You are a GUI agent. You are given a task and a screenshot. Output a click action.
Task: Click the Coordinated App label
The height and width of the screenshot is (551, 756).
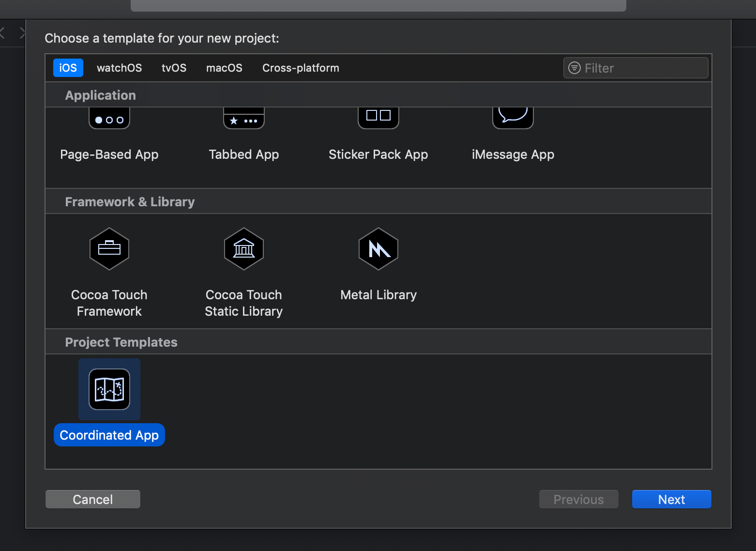(109, 435)
